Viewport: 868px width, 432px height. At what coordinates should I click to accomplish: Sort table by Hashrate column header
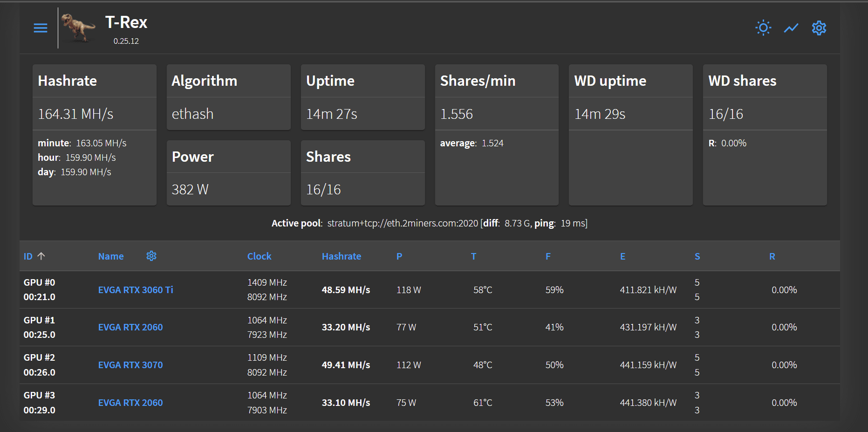pyautogui.click(x=341, y=256)
